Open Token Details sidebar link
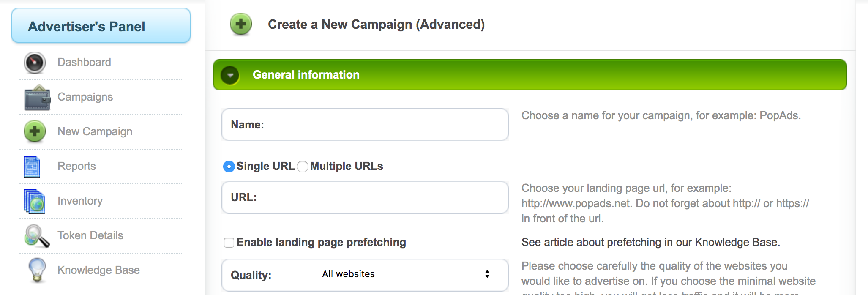 tap(90, 235)
